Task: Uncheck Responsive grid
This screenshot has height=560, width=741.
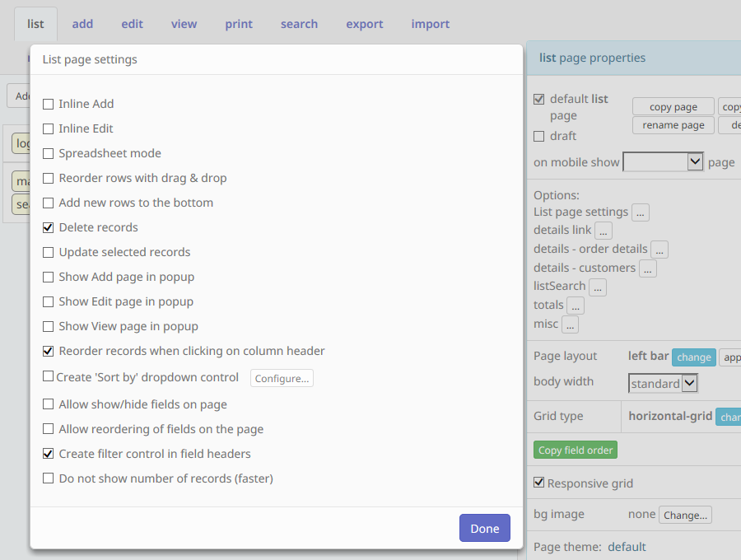Action: [539, 483]
